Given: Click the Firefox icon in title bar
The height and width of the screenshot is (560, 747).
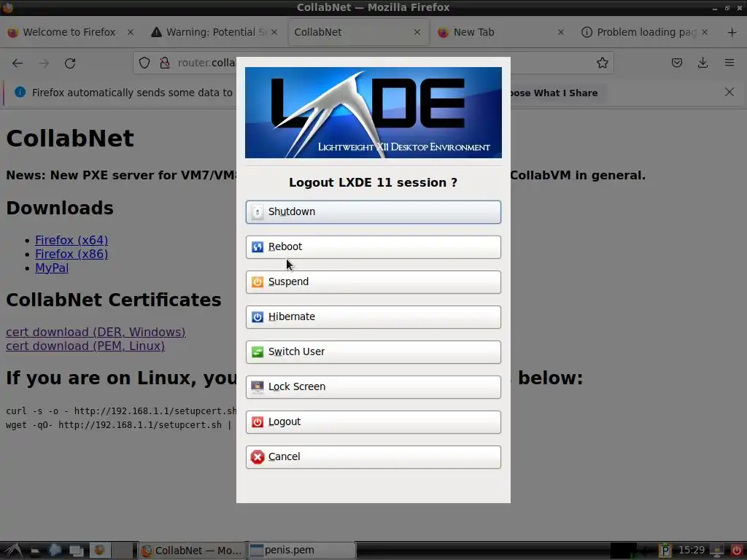Looking at the screenshot, I should tap(7, 7).
